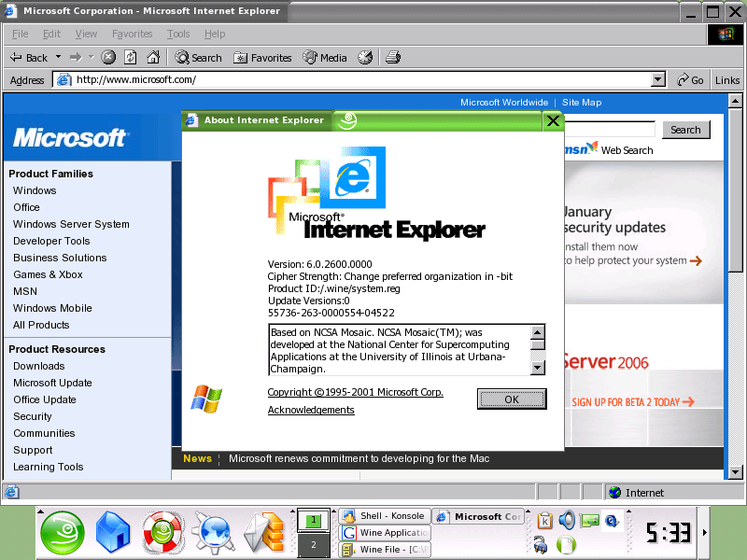Viewport: 747px width, 560px height.
Task: Click the Search button on the Microsoft page
Action: (685, 130)
